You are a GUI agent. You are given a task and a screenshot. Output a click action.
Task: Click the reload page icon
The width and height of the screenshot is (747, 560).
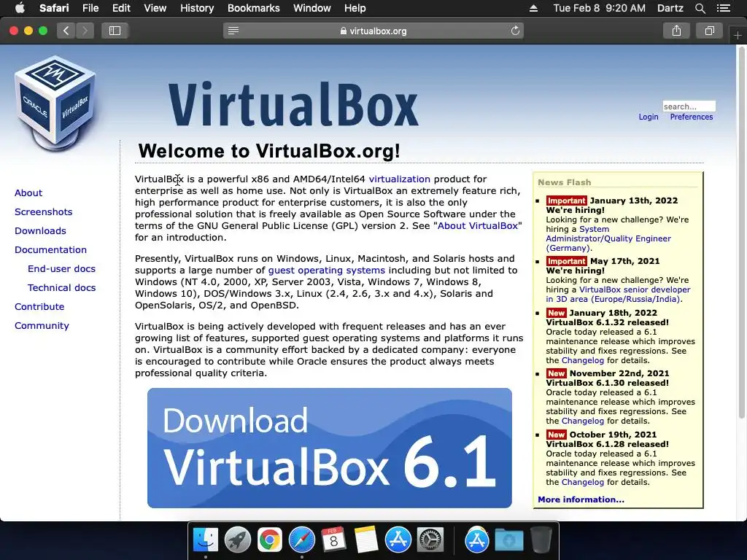515,31
